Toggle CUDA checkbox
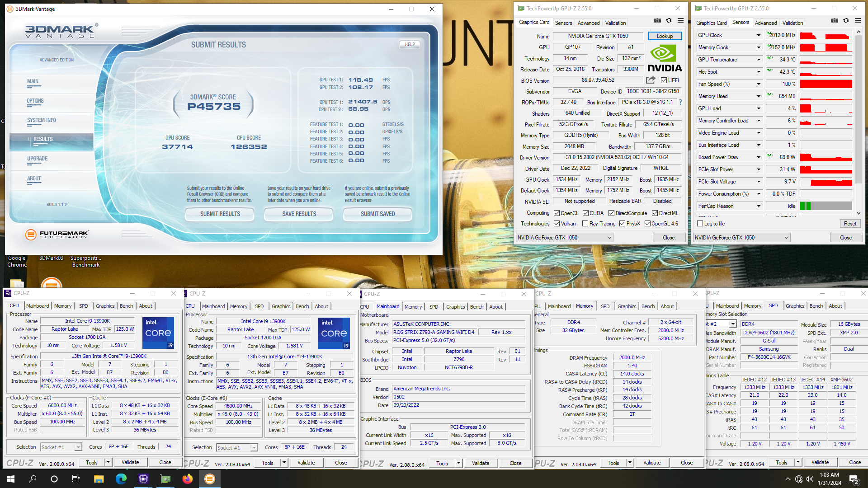The height and width of the screenshot is (488, 868). (x=586, y=213)
